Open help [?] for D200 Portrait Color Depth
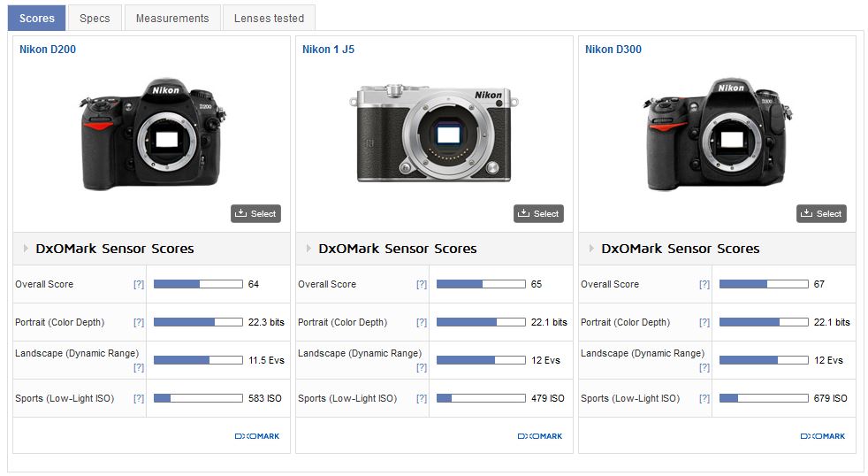This screenshot has height=476, width=868. [139, 323]
